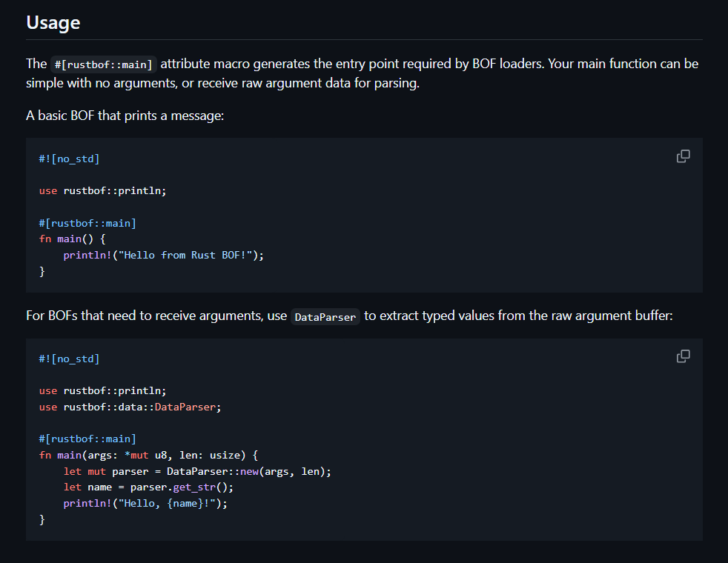
Task: Click the inline #[rustbof::main] code in paragraph
Action: [103, 64]
